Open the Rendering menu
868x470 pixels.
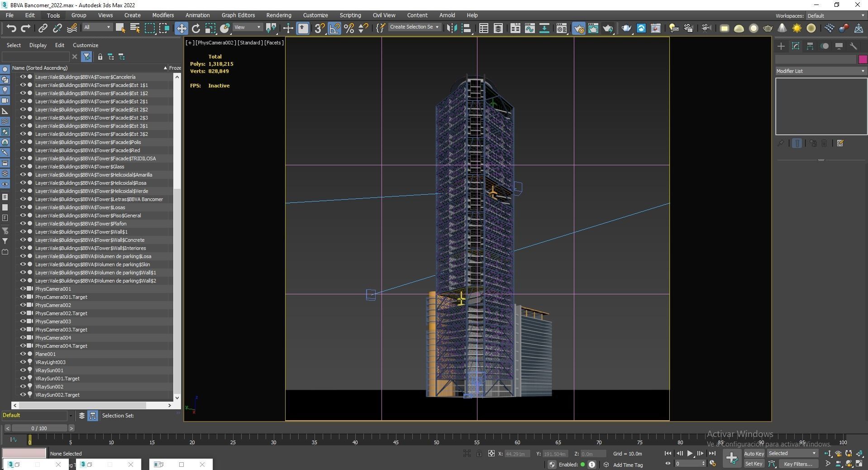tap(279, 15)
